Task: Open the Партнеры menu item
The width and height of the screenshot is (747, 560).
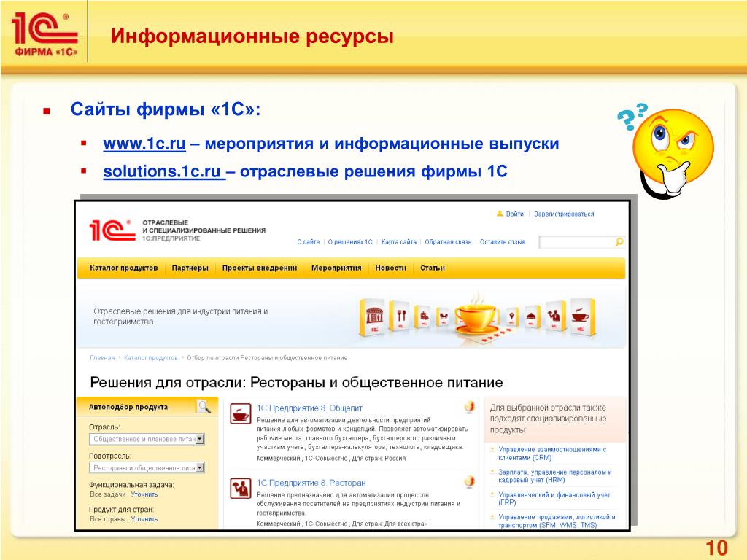Action: [190, 268]
